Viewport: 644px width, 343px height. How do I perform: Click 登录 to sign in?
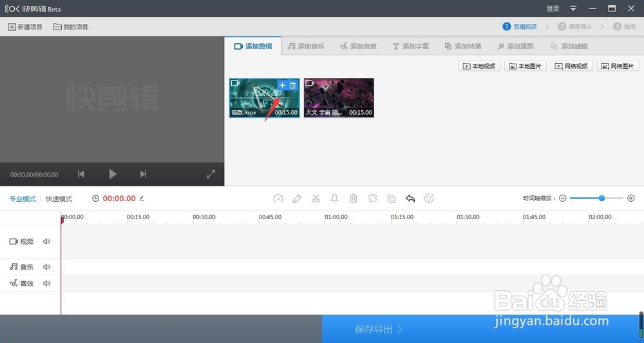coord(553,8)
